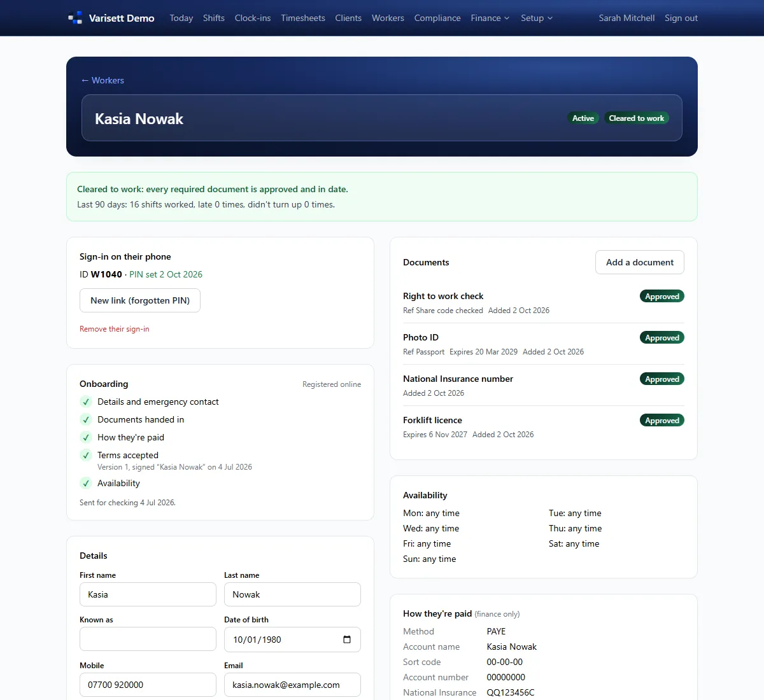Click the Details and emergency contact checkmark
Screen dimensions: 764x700
click(x=86, y=402)
